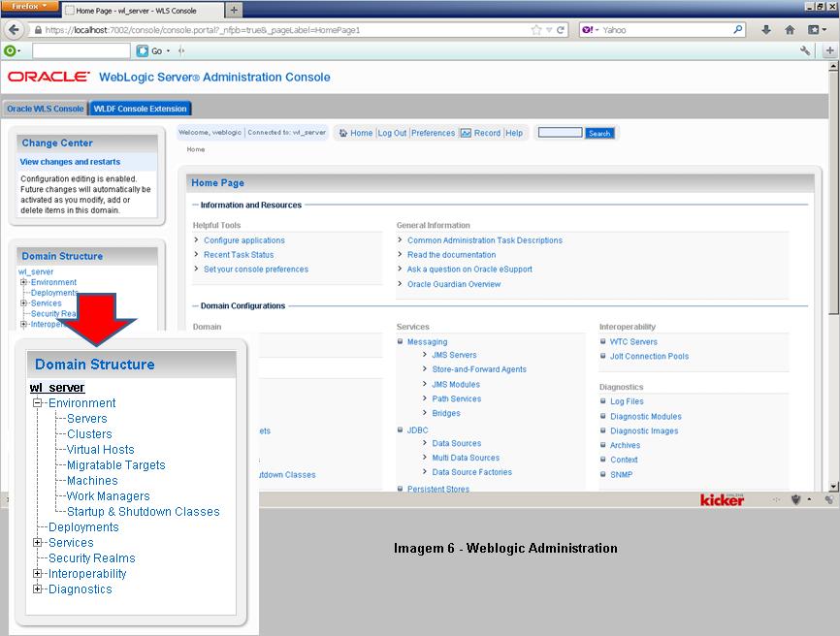Open Ask a question on Oracle eSupport
This screenshot has width=840, height=636.
point(469,270)
